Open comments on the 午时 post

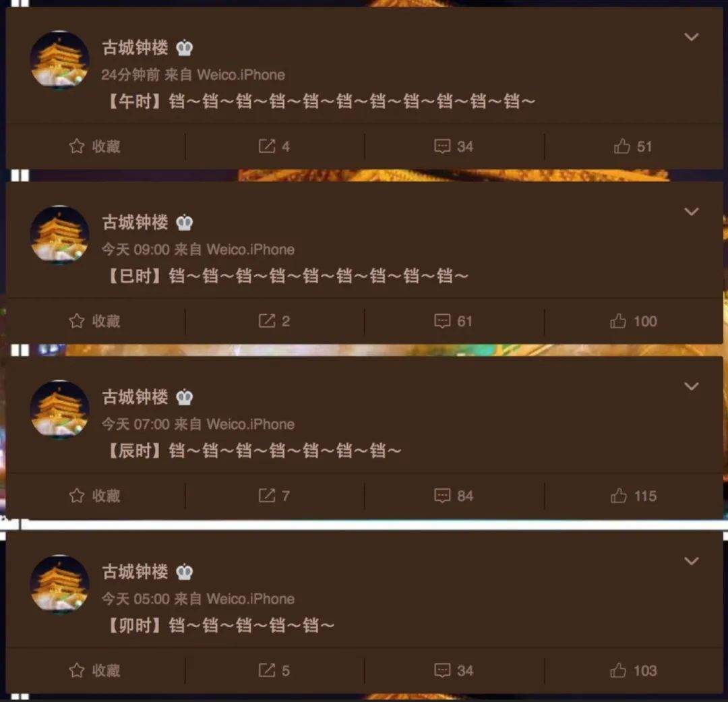(x=454, y=146)
